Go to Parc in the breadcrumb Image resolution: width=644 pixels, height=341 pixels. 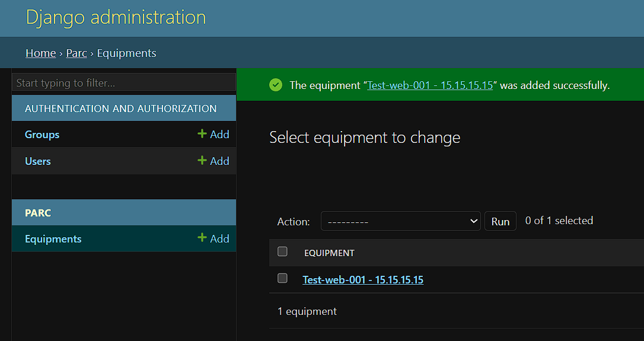76,53
